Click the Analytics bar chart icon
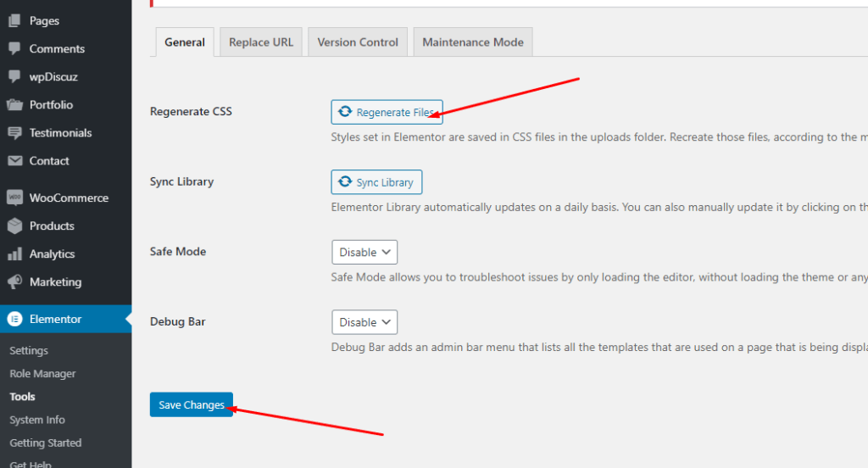 [x=15, y=253]
